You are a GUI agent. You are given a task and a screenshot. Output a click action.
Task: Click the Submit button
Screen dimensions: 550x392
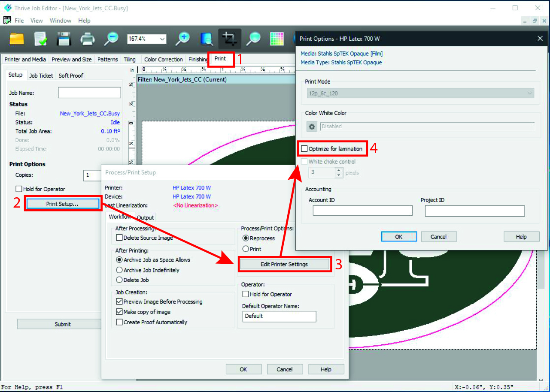click(59, 324)
